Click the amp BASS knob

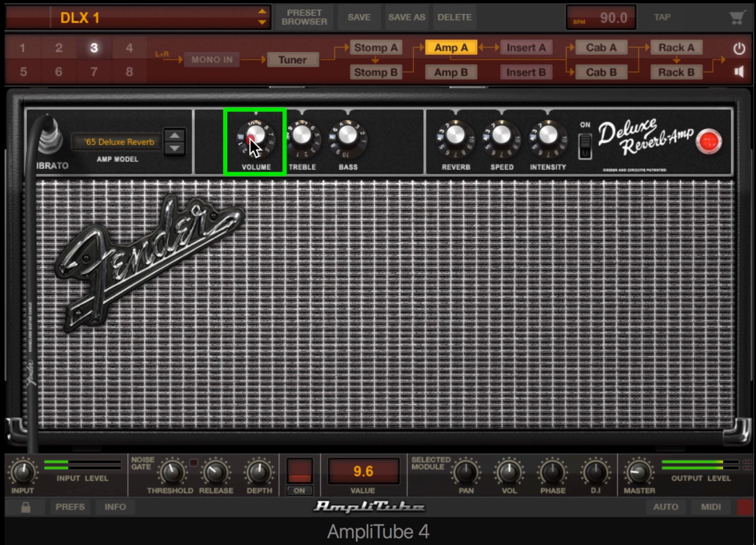(348, 135)
